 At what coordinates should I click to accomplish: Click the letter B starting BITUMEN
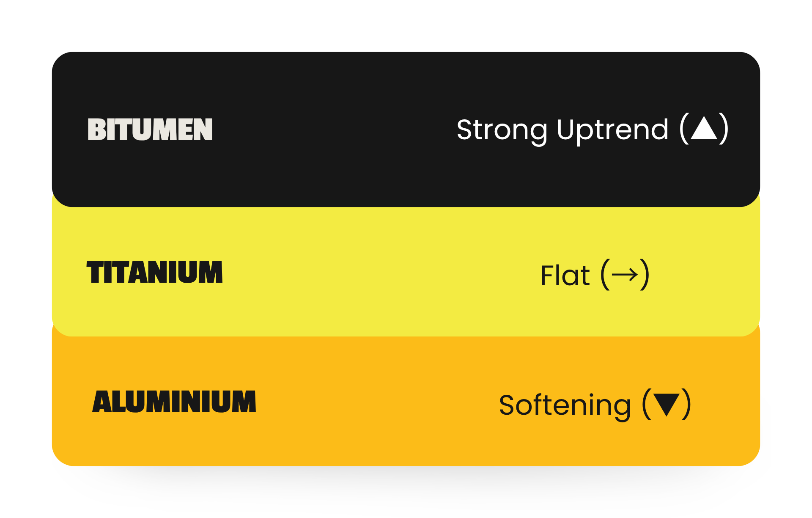pyautogui.click(x=96, y=129)
